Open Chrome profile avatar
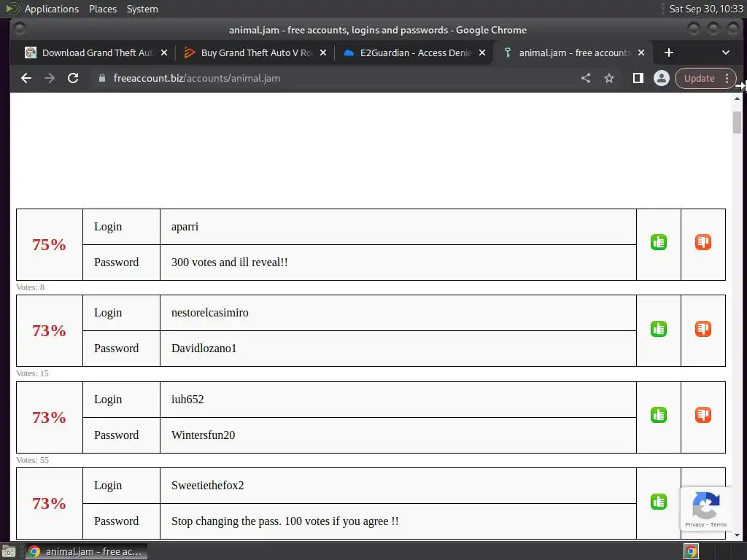 pyautogui.click(x=661, y=78)
